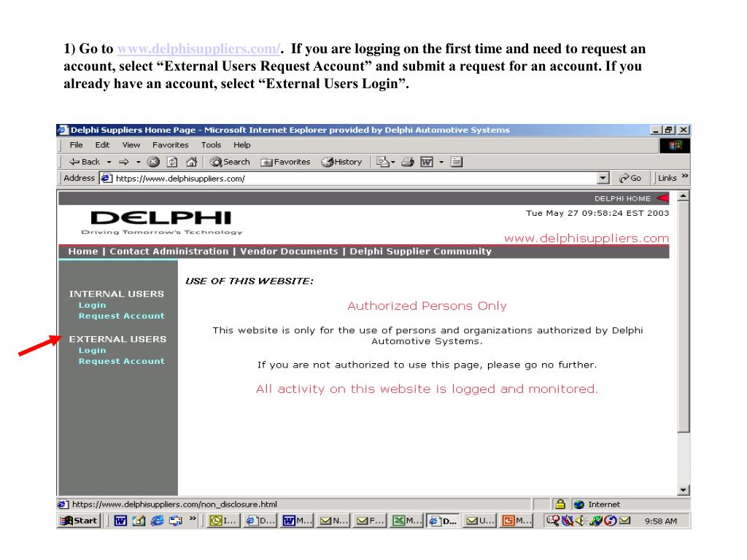Click the IE page icon in address bar
This screenshot has height=560, width=747.
[107, 178]
